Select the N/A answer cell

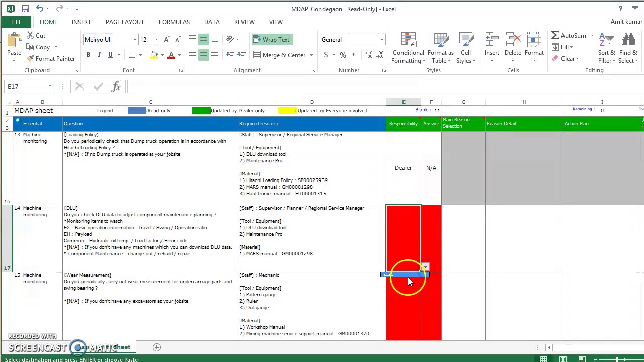[431, 168]
